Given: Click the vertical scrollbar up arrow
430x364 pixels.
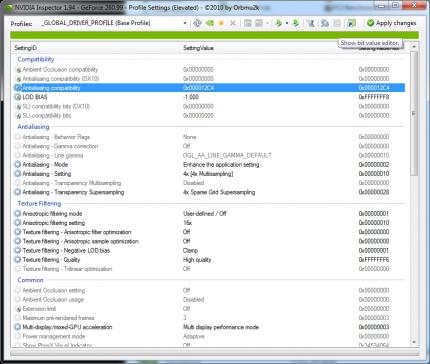Looking at the screenshot, I should point(414,47).
